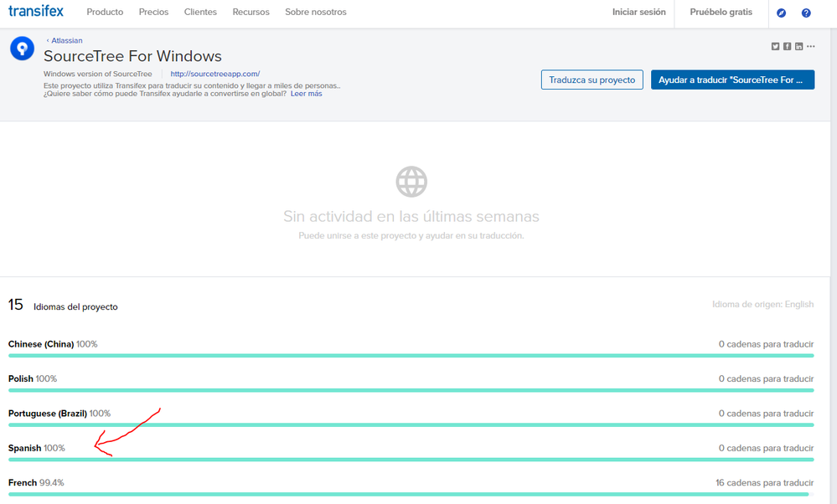Click '0 cadenas para traducir' for Spanish
This screenshot has height=504, width=837.
tap(766, 448)
